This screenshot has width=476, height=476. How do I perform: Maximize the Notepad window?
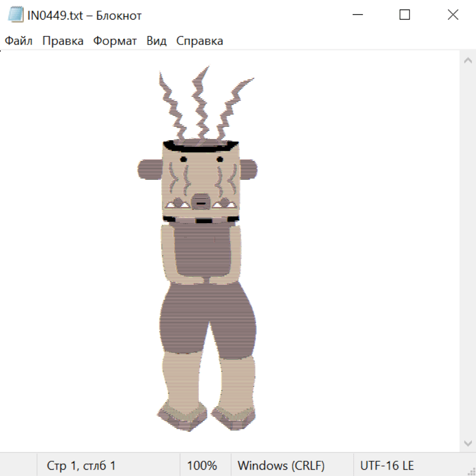[x=405, y=15]
